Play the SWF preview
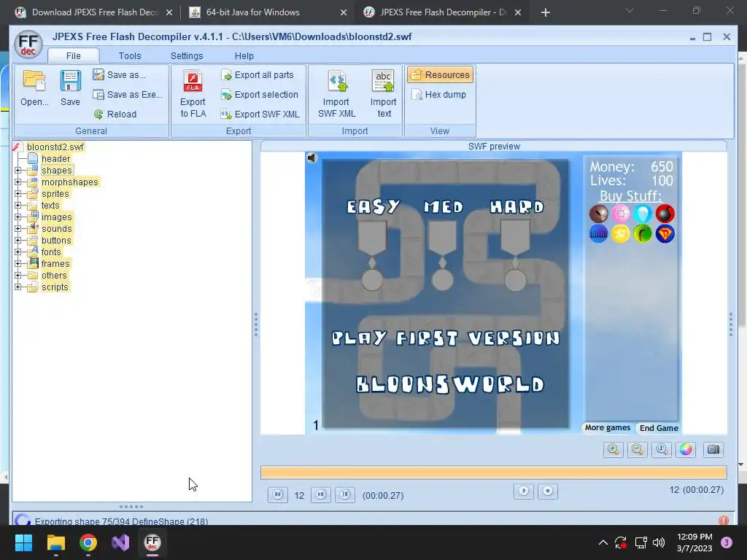The height and width of the screenshot is (560, 747). pos(524,491)
